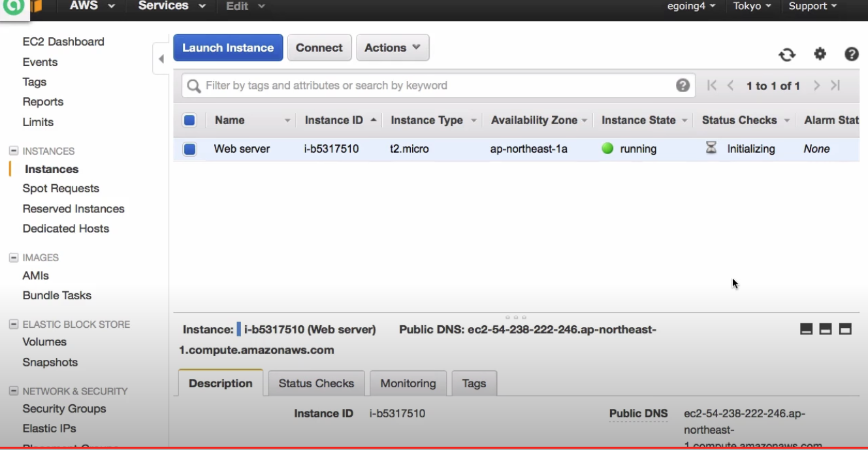Open EC2 Dashboard in the sidebar
The width and height of the screenshot is (868, 450).
pos(63,42)
